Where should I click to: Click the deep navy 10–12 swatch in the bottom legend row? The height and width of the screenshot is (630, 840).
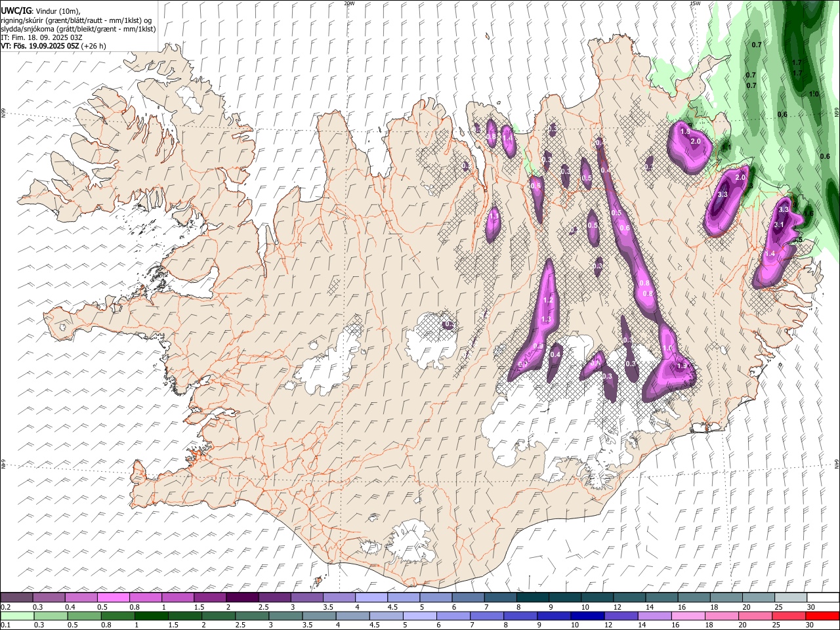pos(587,616)
